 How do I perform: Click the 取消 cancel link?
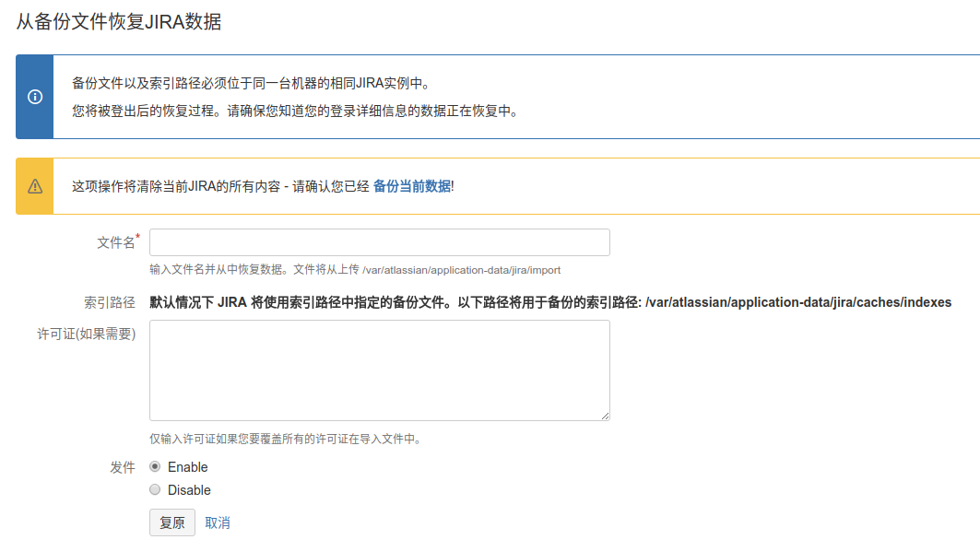pos(218,523)
